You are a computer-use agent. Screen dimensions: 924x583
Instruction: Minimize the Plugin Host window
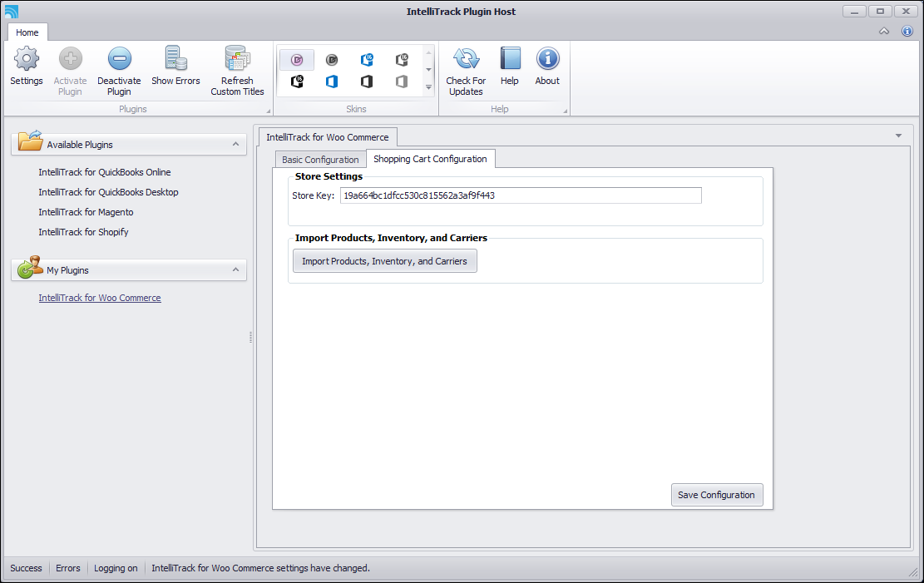[854, 11]
